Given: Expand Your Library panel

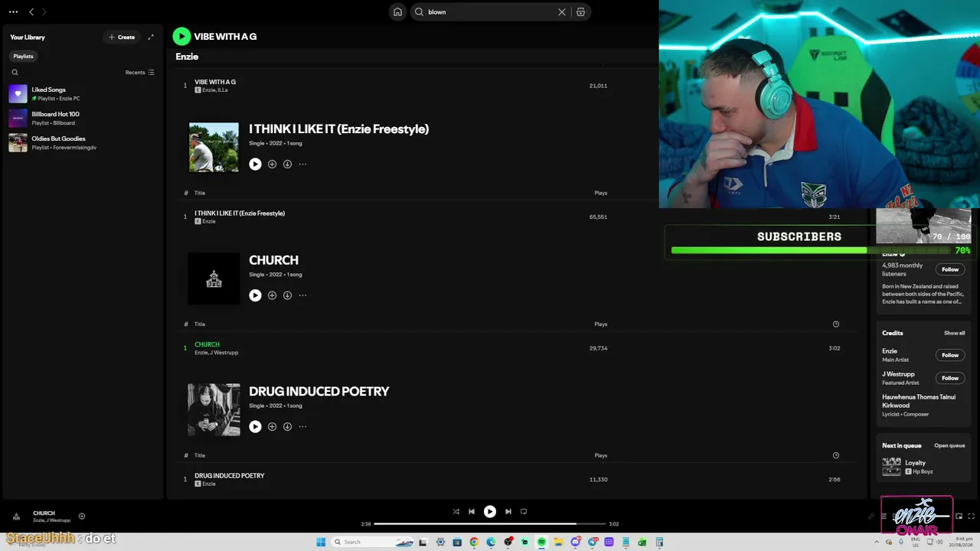Looking at the screenshot, I should (x=151, y=37).
